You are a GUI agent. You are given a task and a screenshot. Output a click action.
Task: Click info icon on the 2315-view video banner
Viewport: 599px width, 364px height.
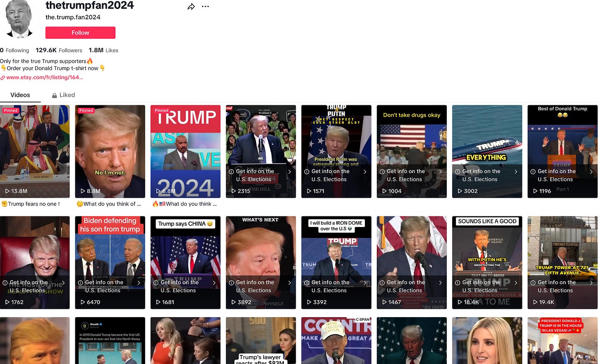231,172
